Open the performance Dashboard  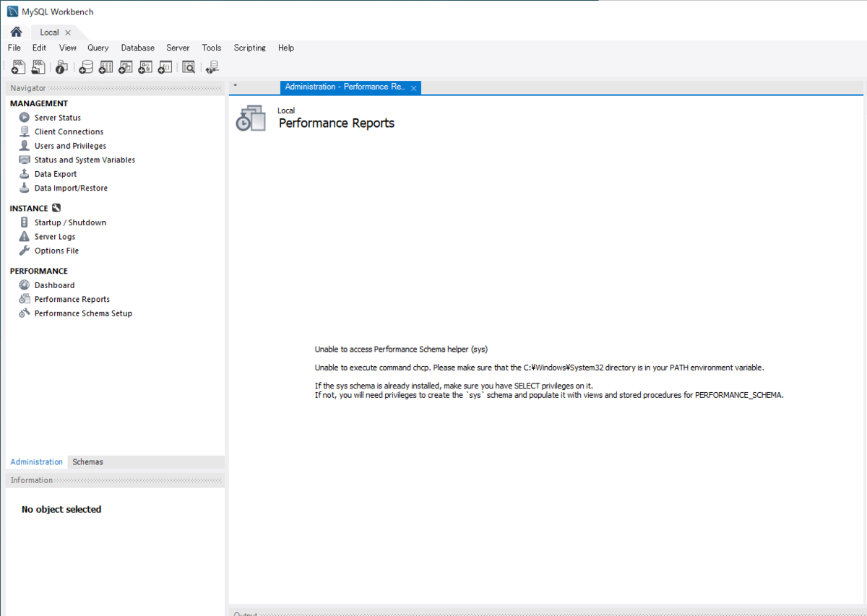click(54, 285)
